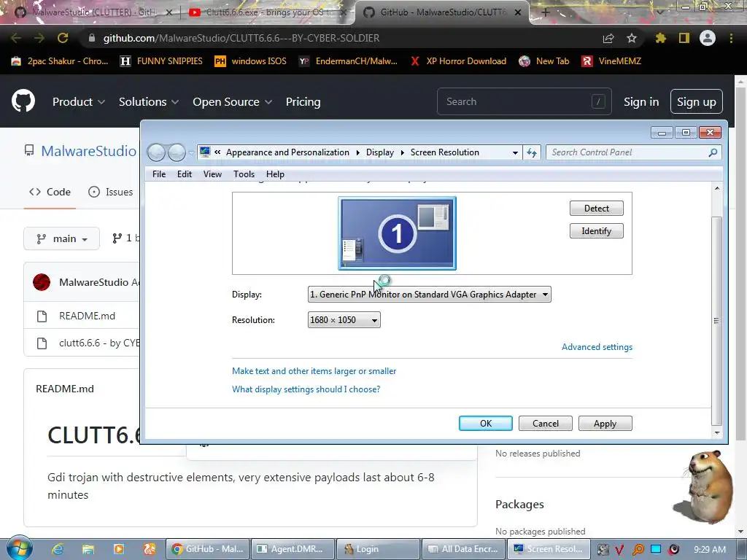Open the Tools menu in Screen Resolution
Viewport: 747px width, 560px height.
tap(244, 174)
